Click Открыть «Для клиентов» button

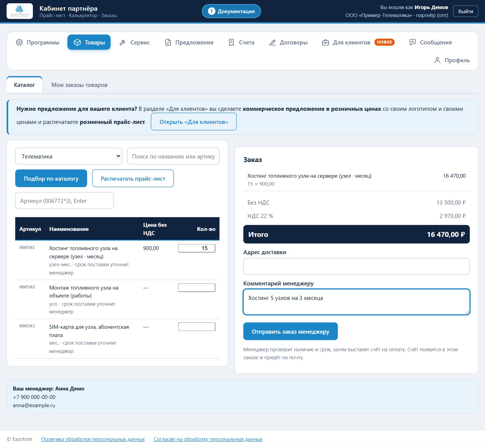194,122
